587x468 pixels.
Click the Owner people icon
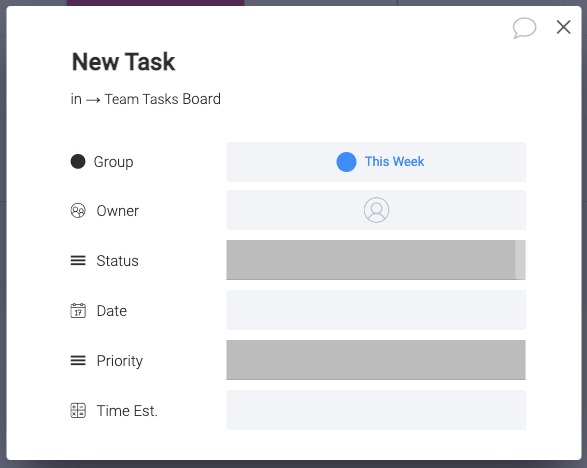point(78,211)
